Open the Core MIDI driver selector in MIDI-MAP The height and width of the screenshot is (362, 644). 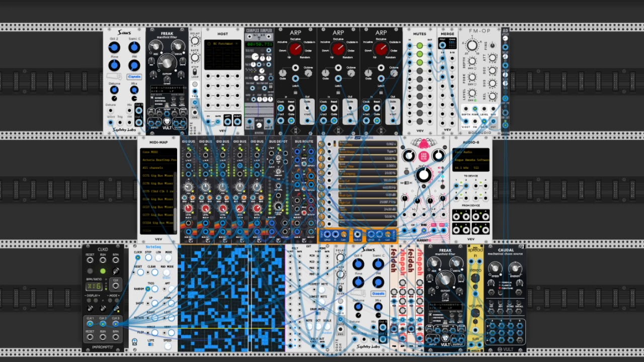[x=158, y=152]
